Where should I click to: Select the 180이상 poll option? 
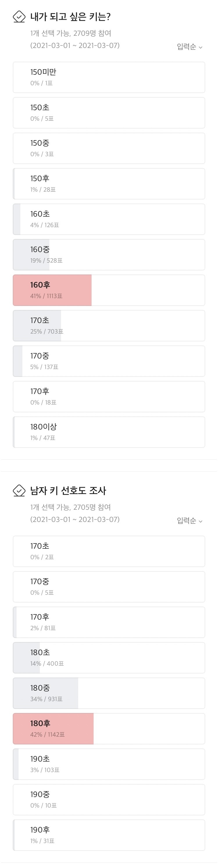coord(109,432)
